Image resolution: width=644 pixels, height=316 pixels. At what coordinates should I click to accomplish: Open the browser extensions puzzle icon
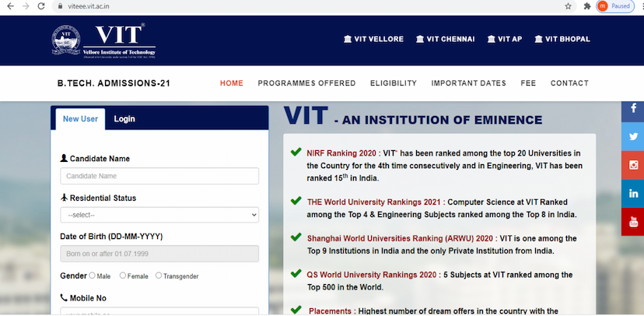click(586, 5)
